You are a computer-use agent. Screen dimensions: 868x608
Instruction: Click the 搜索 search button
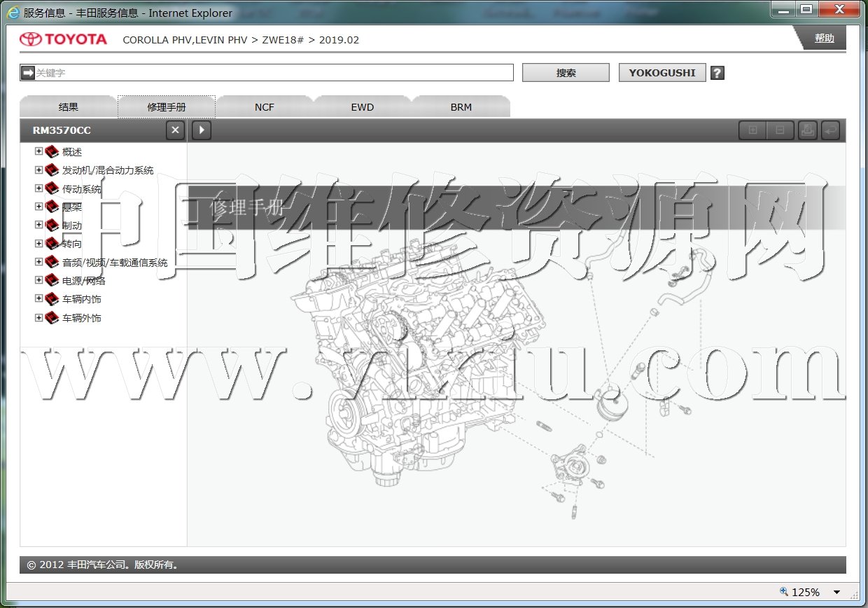pyautogui.click(x=566, y=73)
